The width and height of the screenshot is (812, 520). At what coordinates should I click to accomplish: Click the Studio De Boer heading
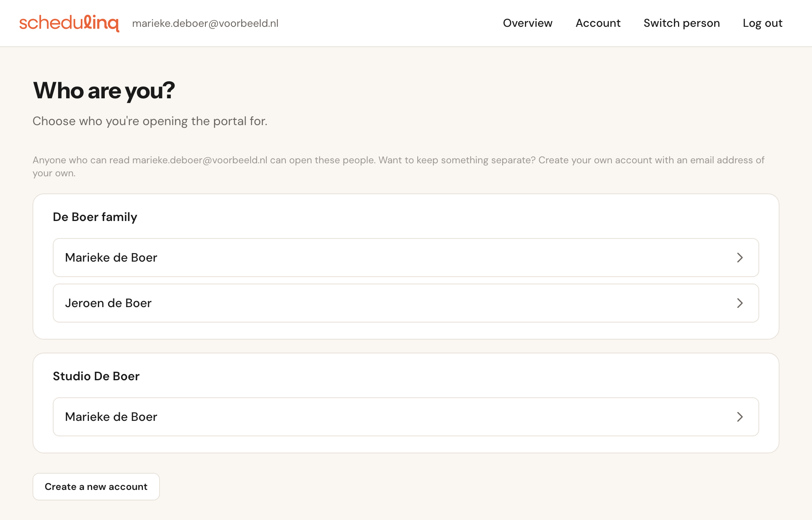96,376
